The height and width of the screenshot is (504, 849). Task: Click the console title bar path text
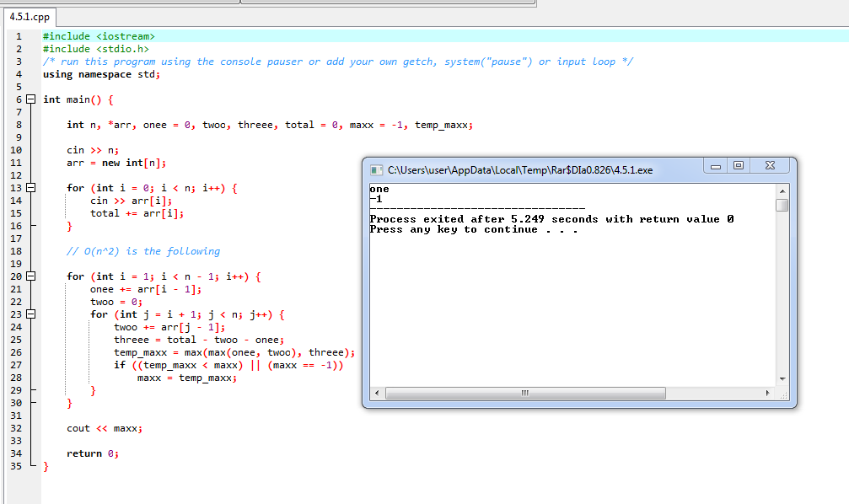(520, 170)
